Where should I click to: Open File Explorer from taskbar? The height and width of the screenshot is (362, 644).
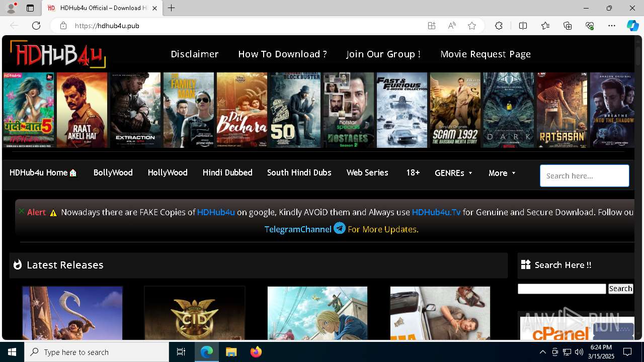pos(231,352)
